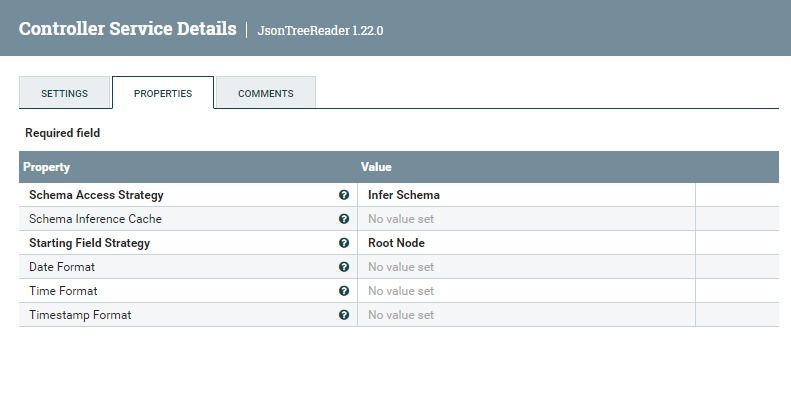Viewport: 791px width, 395px height.
Task: Click the Time Format help icon
Action: 344,291
